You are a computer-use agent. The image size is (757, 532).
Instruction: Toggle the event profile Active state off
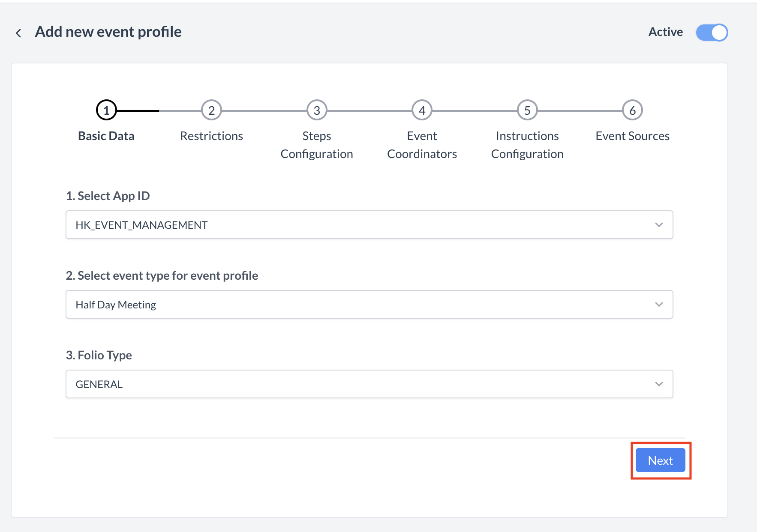tap(712, 32)
